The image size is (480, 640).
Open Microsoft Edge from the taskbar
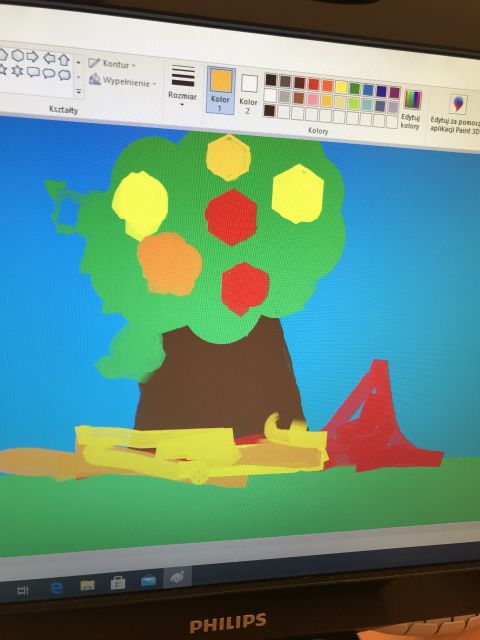(56, 588)
